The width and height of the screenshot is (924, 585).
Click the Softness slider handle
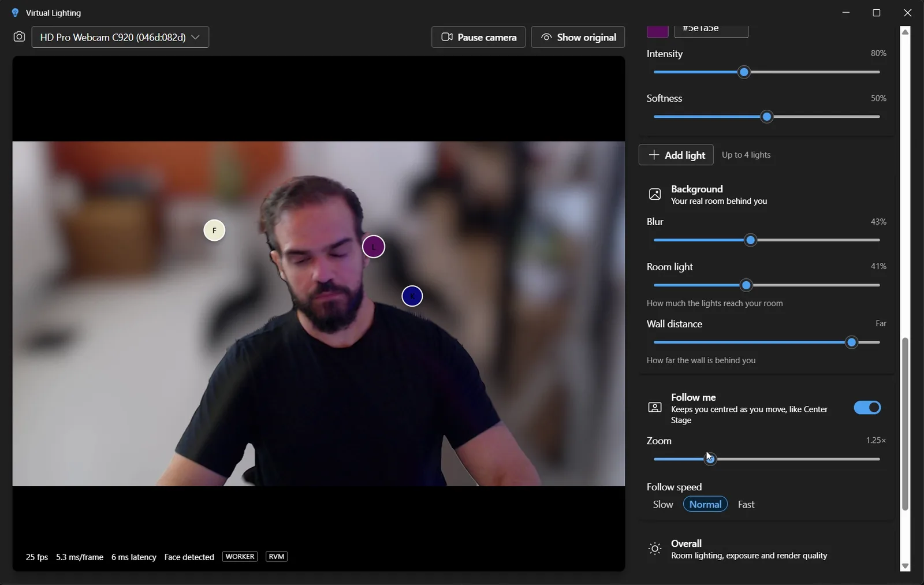tap(767, 117)
